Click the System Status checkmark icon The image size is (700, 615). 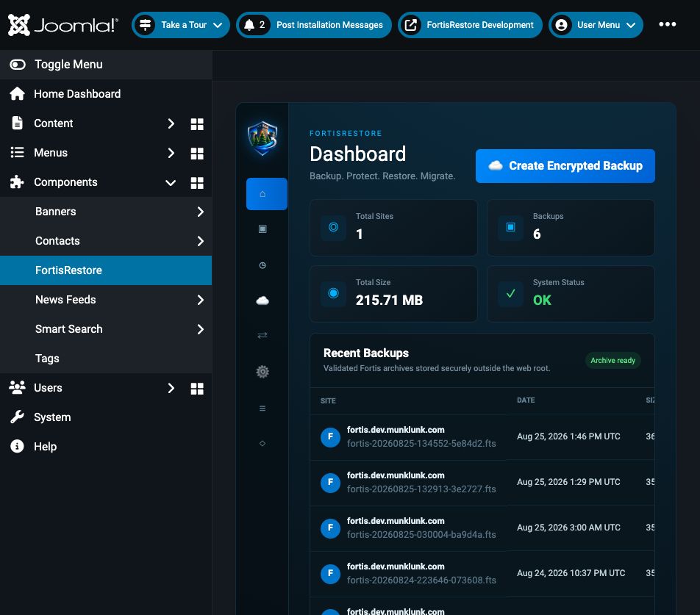point(511,293)
